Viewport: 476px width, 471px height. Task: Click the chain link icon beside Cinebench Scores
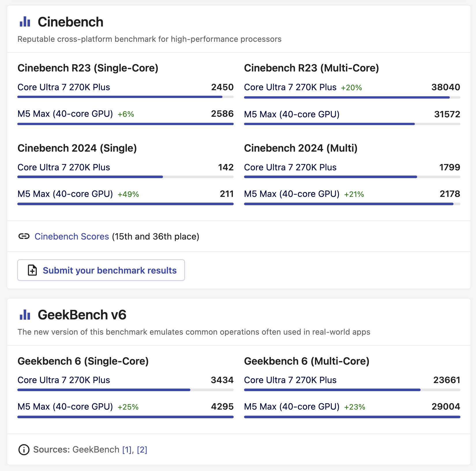pyautogui.click(x=24, y=236)
